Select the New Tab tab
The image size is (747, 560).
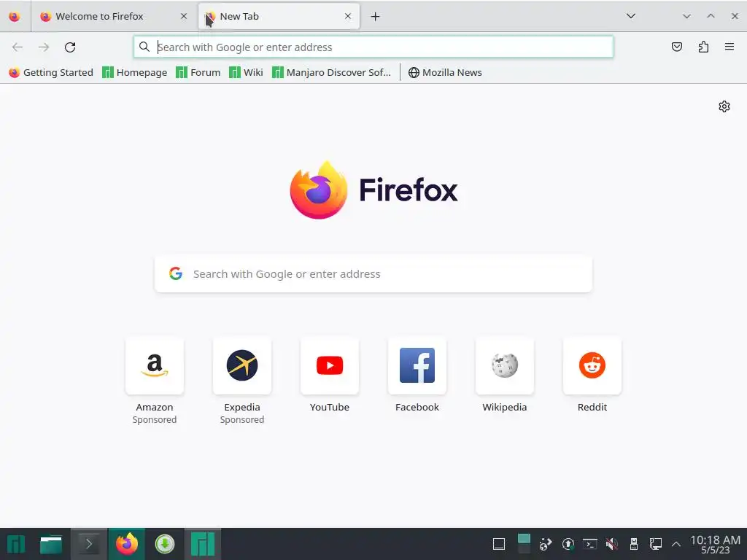tap(279, 16)
